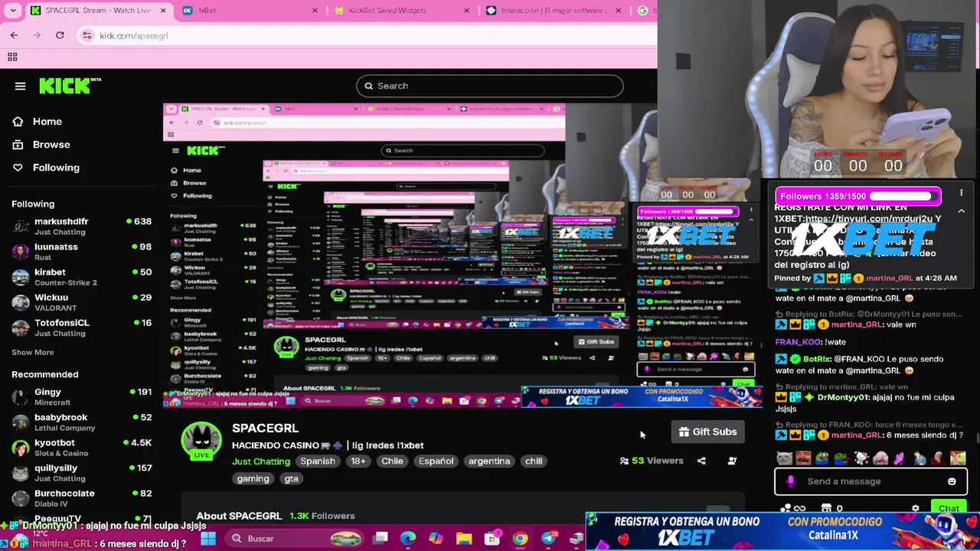The width and height of the screenshot is (980, 551).
Task: Click the KICK logo
Action: click(x=70, y=86)
